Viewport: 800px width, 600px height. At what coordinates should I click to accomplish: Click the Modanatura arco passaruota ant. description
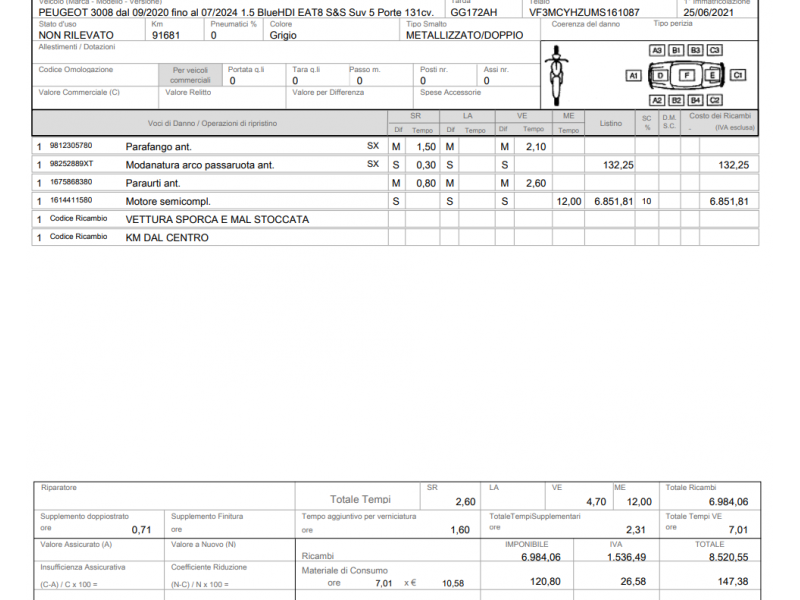pyautogui.click(x=200, y=165)
